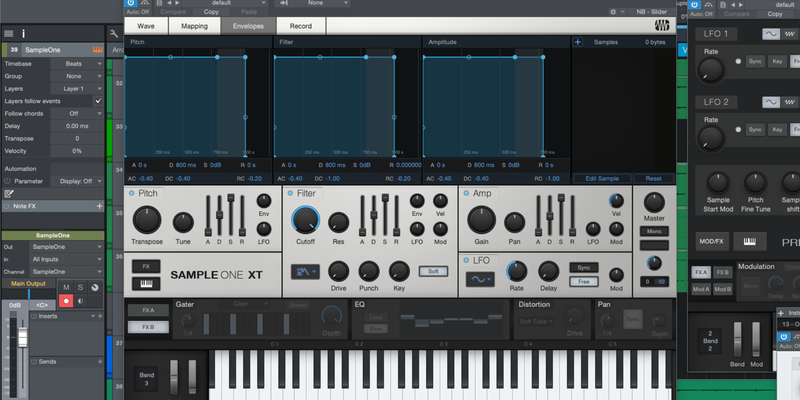
Task: Click the keyboard icon button below FX
Action: [146, 281]
